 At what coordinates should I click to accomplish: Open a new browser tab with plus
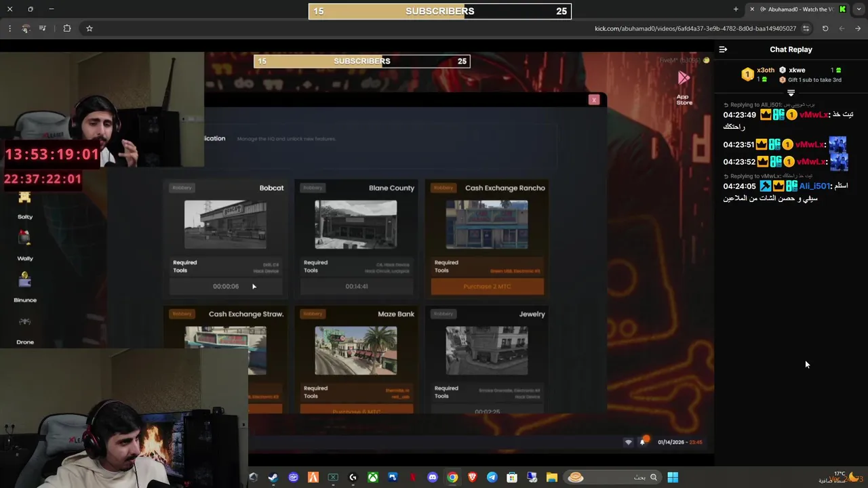(x=736, y=9)
